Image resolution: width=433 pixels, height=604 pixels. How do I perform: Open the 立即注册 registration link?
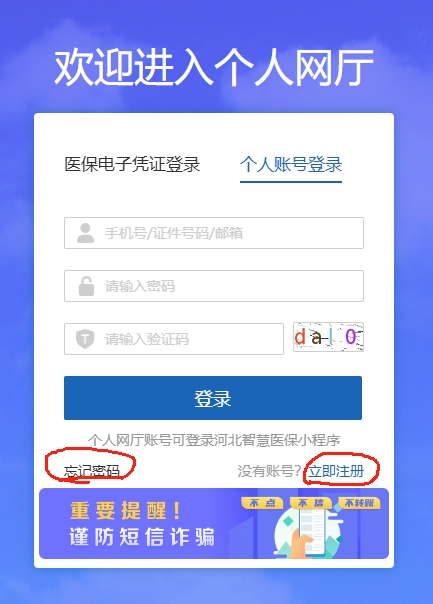(x=336, y=471)
